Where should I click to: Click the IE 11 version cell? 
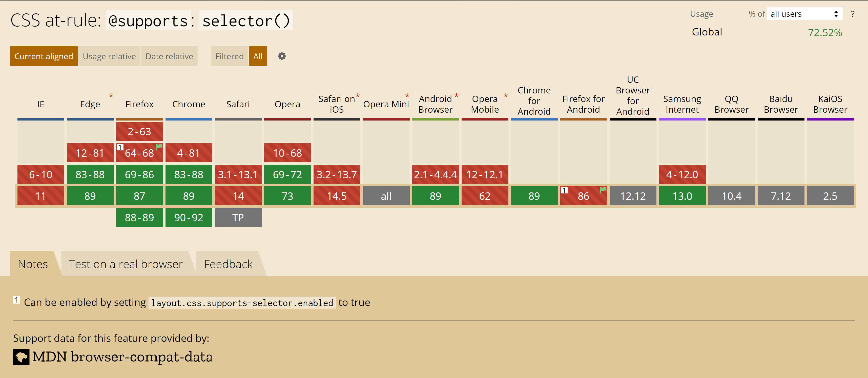40,196
